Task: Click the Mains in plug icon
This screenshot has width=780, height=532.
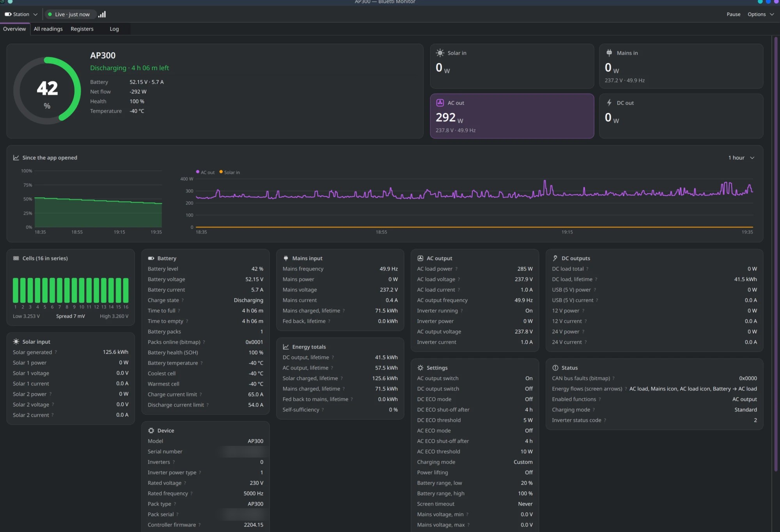Action: [x=609, y=53]
